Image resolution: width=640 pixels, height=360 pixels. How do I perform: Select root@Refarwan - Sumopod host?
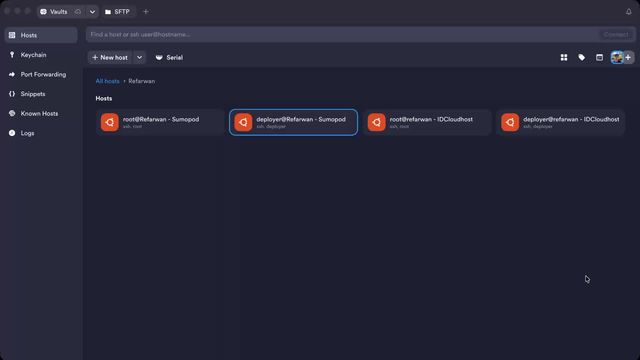click(x=160, y=122)
